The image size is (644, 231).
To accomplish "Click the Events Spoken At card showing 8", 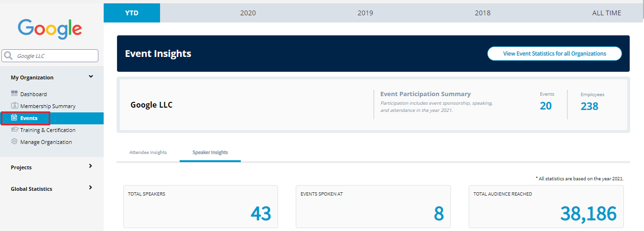I will coord(373,207).
